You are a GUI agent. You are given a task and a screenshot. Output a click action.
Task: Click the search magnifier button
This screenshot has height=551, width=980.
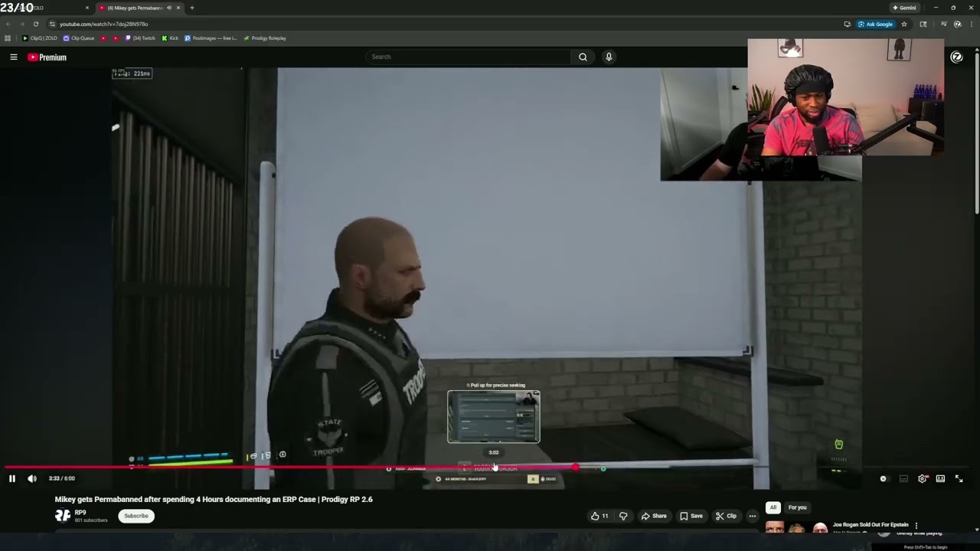pos(583,57)
